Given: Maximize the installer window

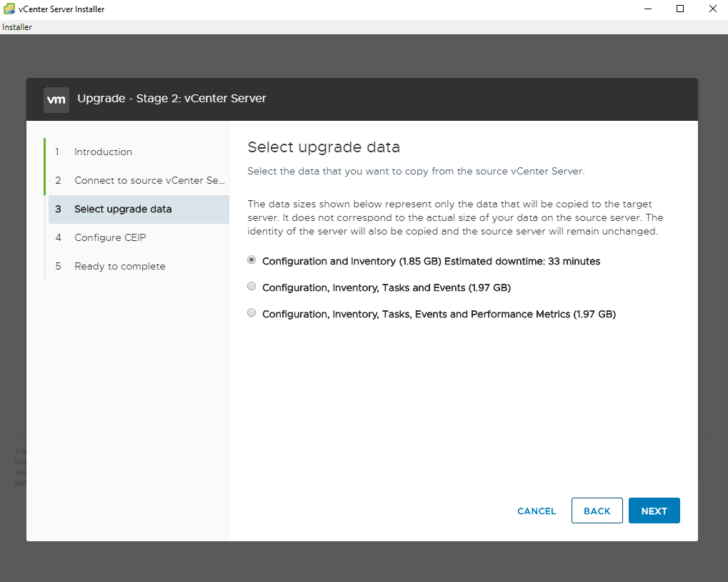Looking at the screenshot, I should pos(680,9).
